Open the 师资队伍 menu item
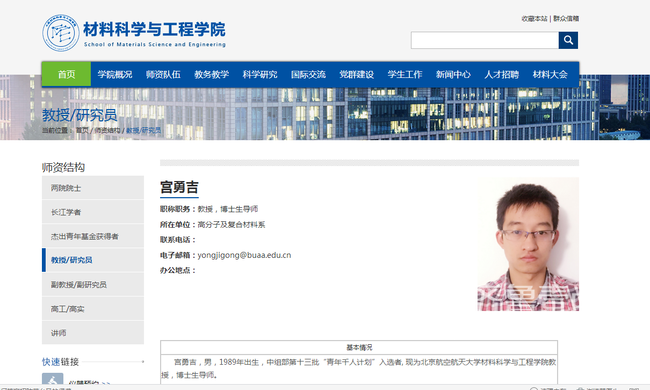 point(163,74)
